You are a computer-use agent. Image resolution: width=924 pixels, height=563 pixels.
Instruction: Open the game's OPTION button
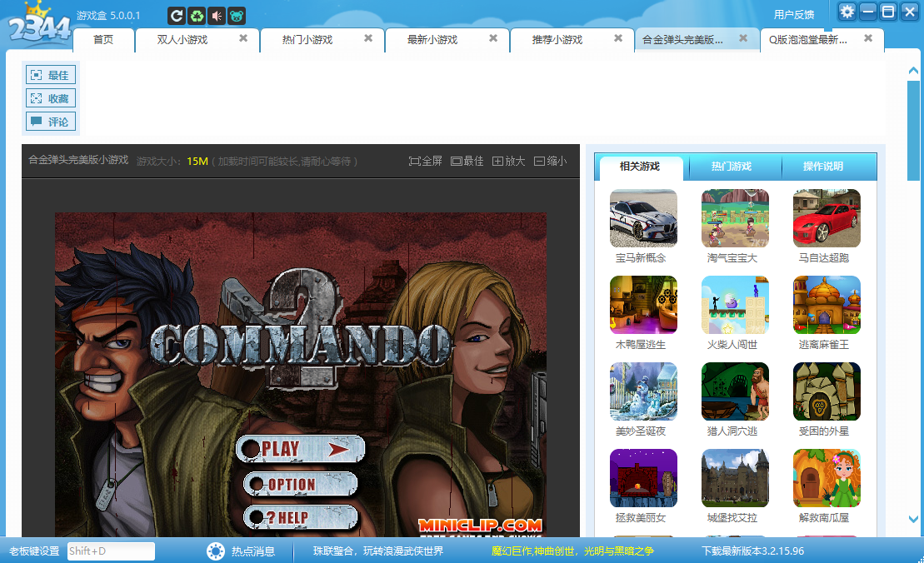point(301,484)
